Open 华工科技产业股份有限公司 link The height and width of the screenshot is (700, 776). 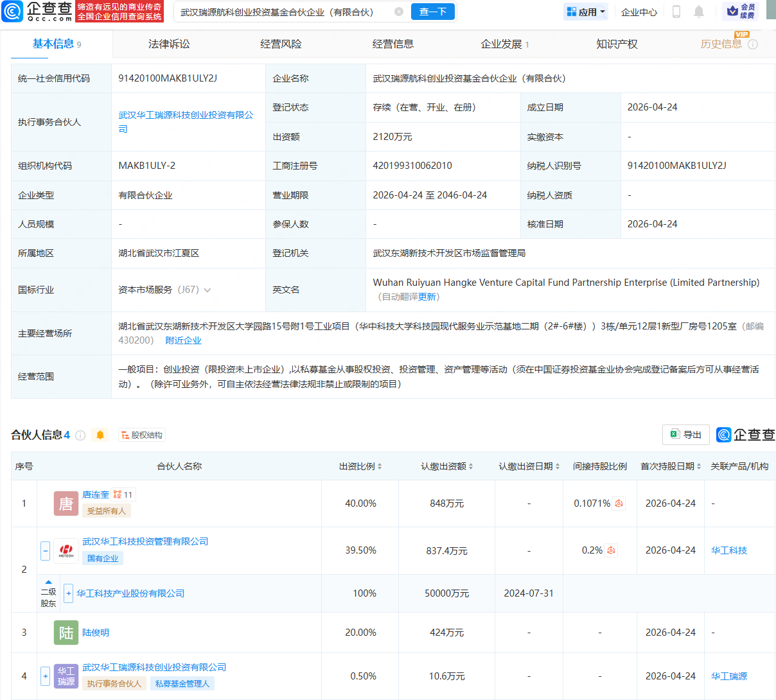click(x=130, y=593)
